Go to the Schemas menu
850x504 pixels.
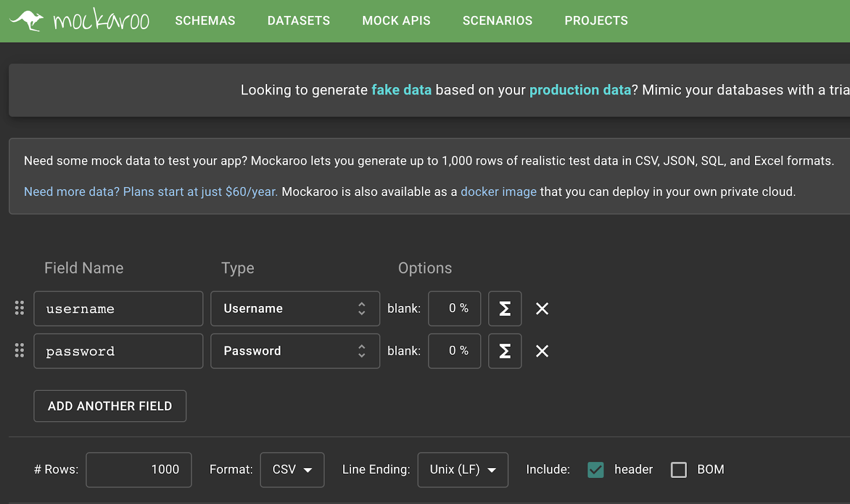coord(205,21)
